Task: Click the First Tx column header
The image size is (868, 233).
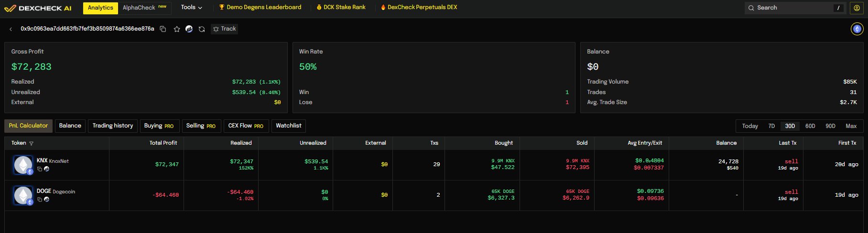Action: tap(847, 143)
